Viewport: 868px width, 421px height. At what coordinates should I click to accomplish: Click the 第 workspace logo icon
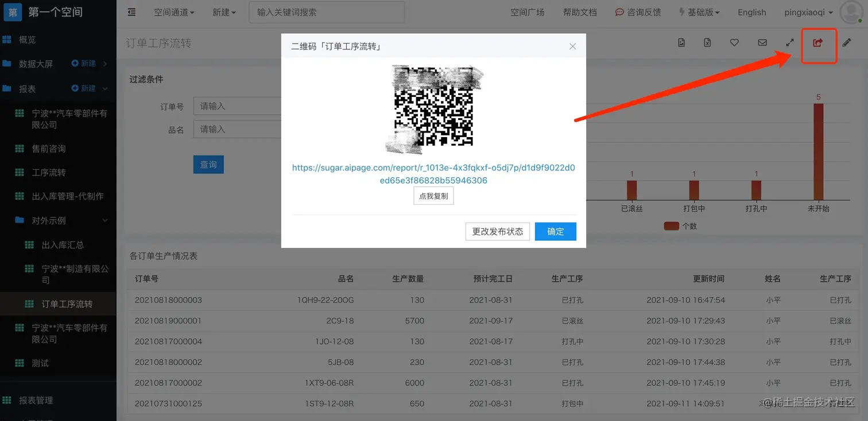(13, 12)
